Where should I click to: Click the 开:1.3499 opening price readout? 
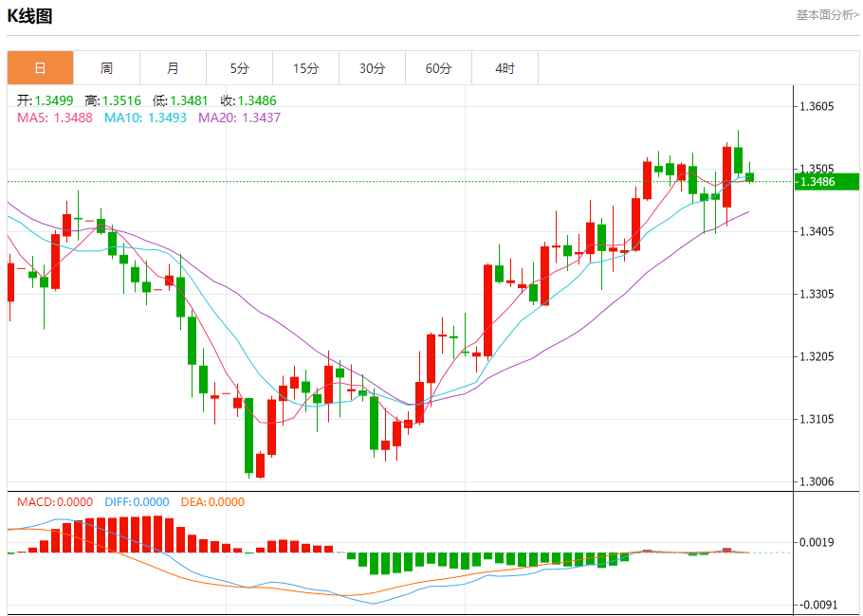click(46, 100)
